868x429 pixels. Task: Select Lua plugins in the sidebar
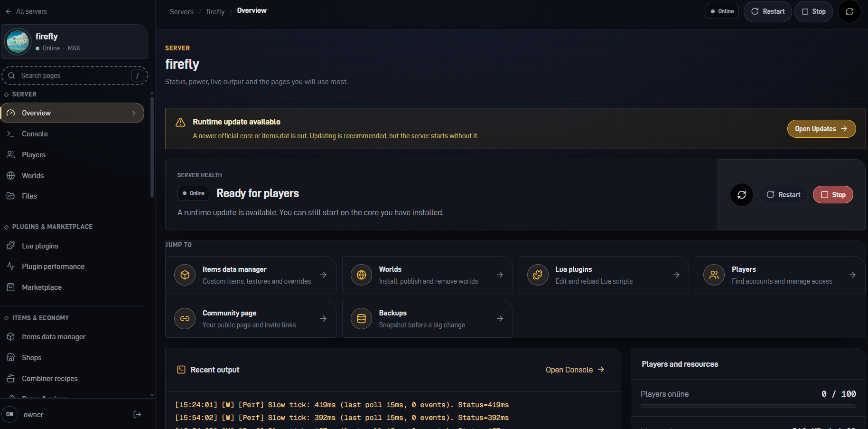pyautogui.click(x=72, y=246)
